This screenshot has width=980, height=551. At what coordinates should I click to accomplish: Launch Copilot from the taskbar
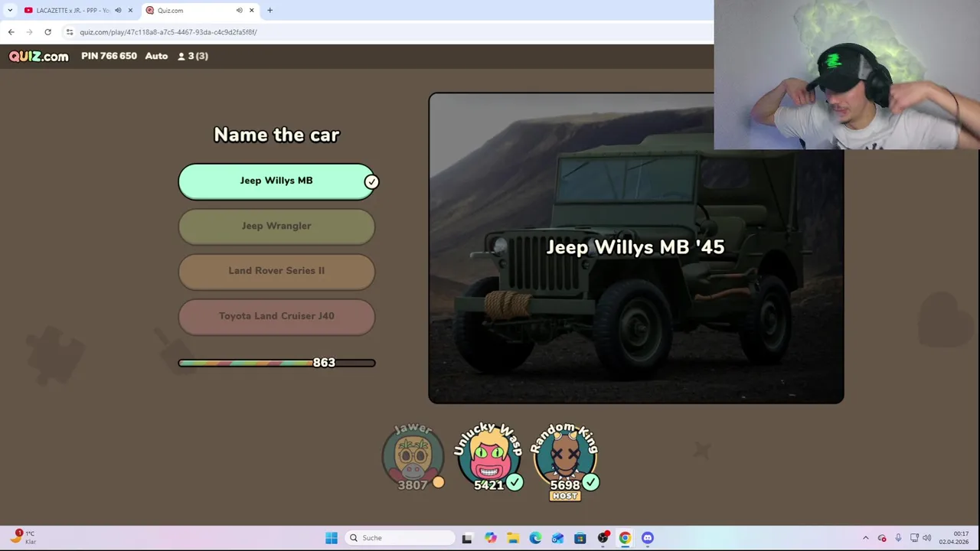click(x=490, y=538)
